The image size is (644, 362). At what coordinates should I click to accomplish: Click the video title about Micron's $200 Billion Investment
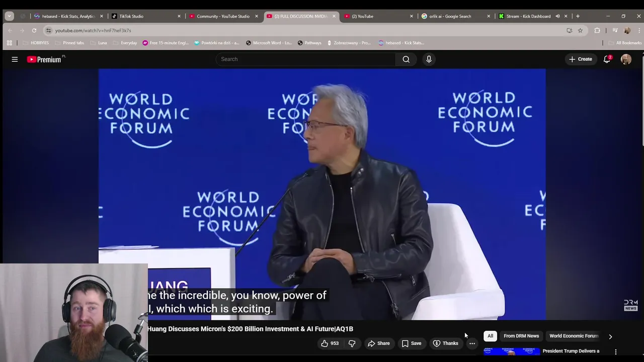pyautogui.click(x=251, y=329)
